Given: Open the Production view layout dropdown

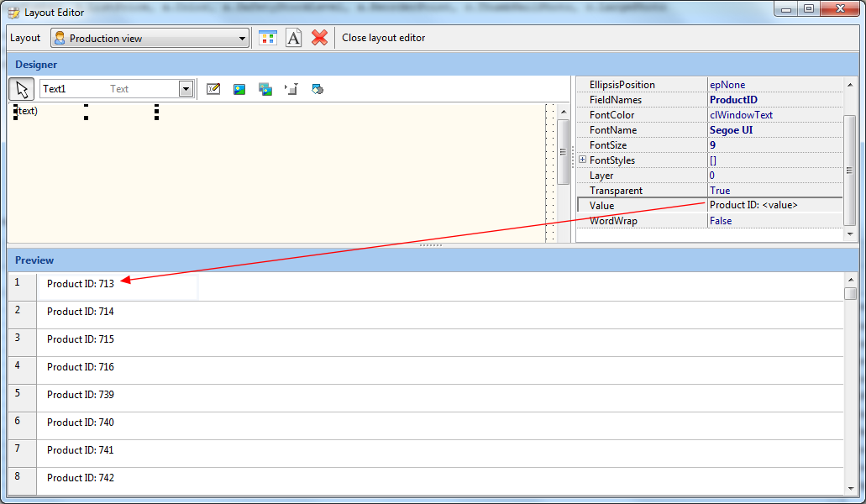Looking at the screenshot, I should [242, 39].
